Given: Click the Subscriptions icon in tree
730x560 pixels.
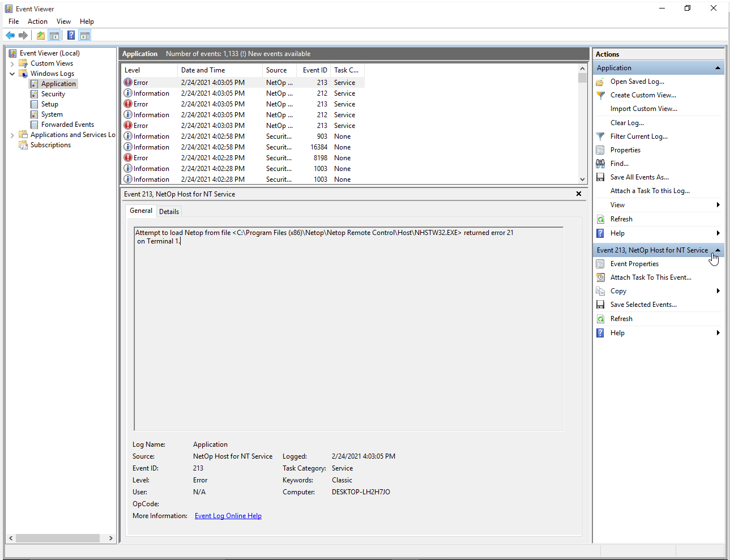Looking at the screenshot, I should tap(23, 145).
